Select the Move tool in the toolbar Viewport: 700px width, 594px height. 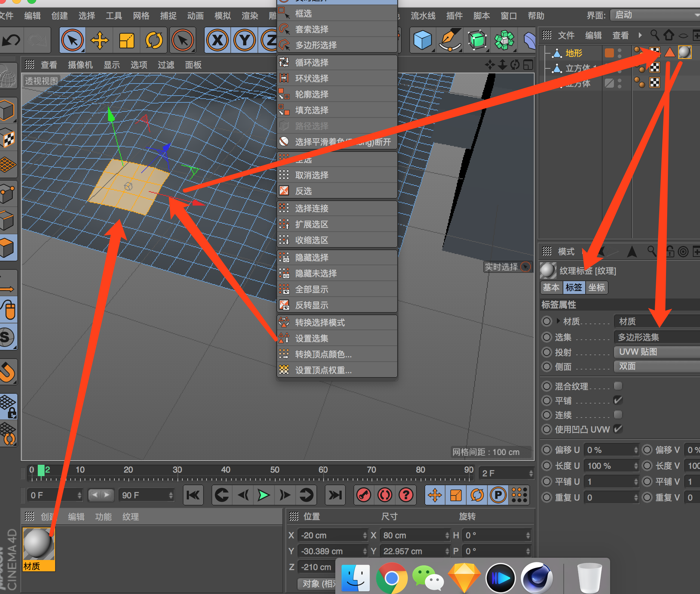(100, 40)
